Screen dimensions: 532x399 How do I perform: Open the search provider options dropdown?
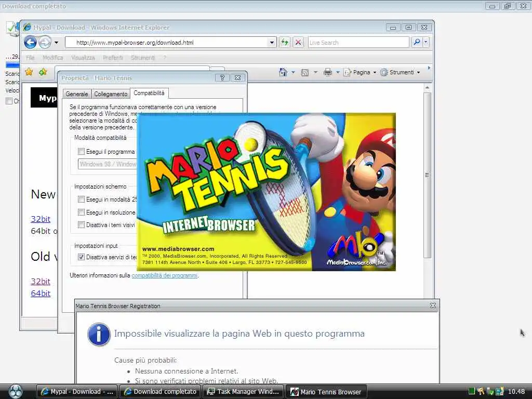click(x=426, y=43)
